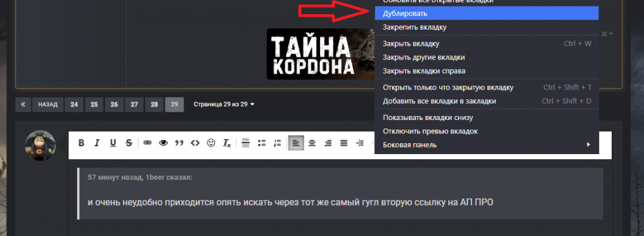This screenshot has height=236, width=644.
Task: Choose 'Показывать вкладки снизу' menu entry
Action: tap(487, 117)
